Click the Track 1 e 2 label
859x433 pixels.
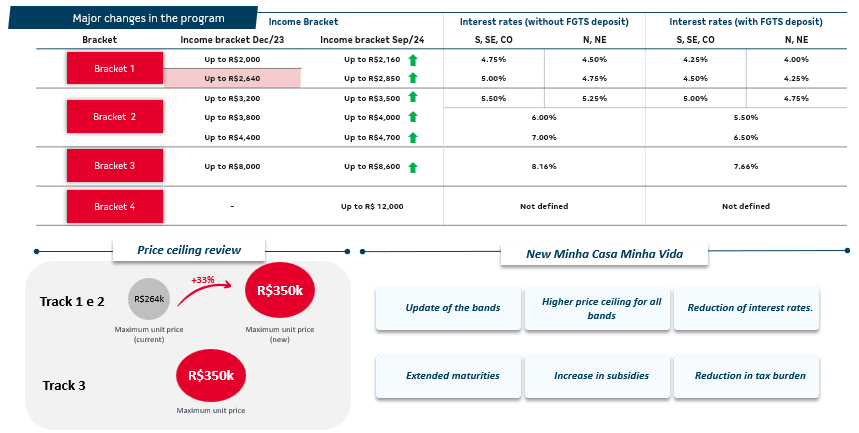tap(72, 301)
